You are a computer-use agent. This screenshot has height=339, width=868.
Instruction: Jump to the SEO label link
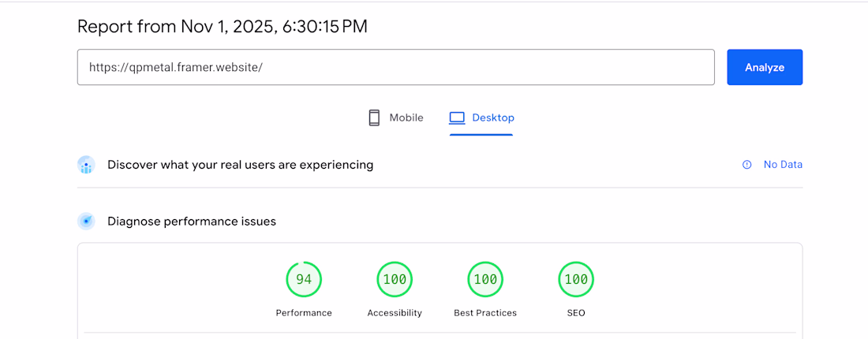click(x=576, y=313)
